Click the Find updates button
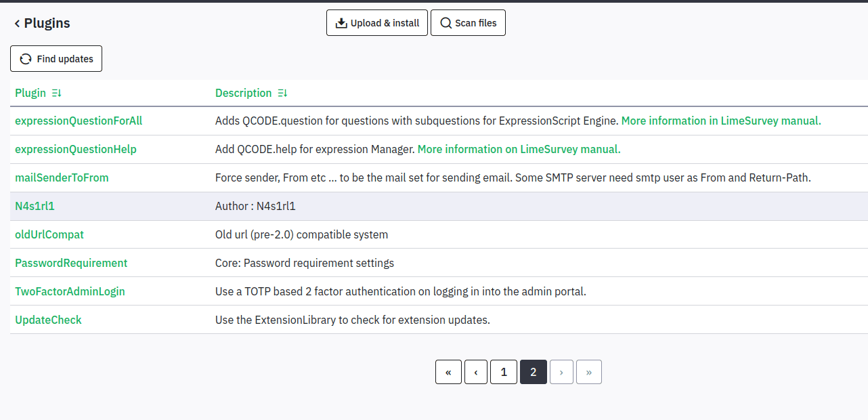This screenshot has width=868, height=420. (56, 59)
